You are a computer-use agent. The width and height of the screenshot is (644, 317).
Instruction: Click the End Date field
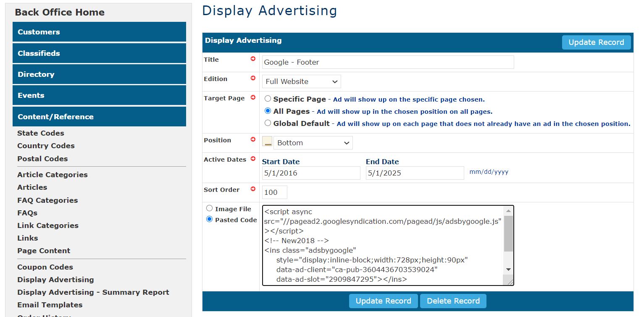[415, 173]
